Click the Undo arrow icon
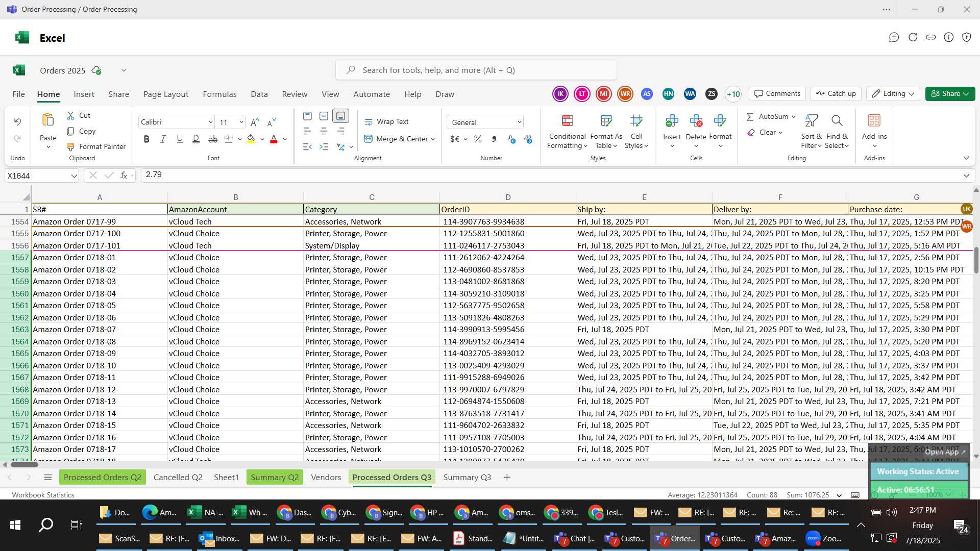The image size is (980, 551). click(17, 122)
